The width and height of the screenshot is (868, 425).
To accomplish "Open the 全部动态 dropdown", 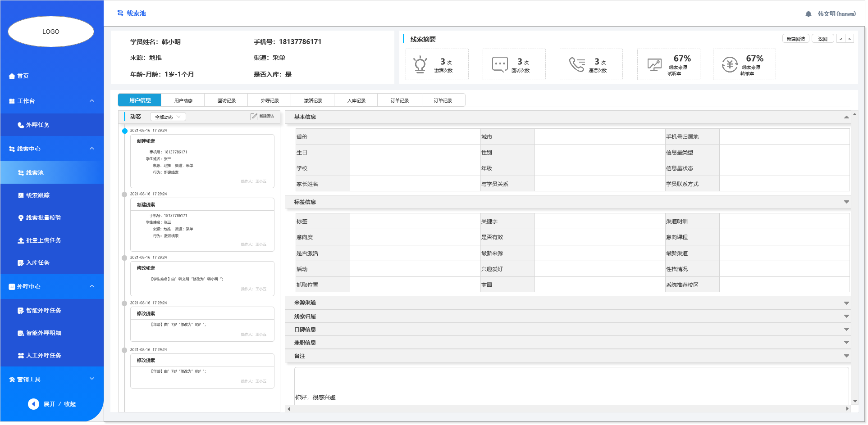I will [x=168, y=117].
